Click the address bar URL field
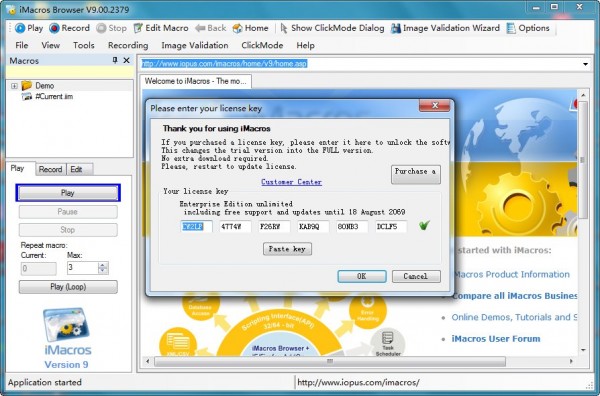The height and width of the screenshot is (396, 600). click(x=360, y=64)
